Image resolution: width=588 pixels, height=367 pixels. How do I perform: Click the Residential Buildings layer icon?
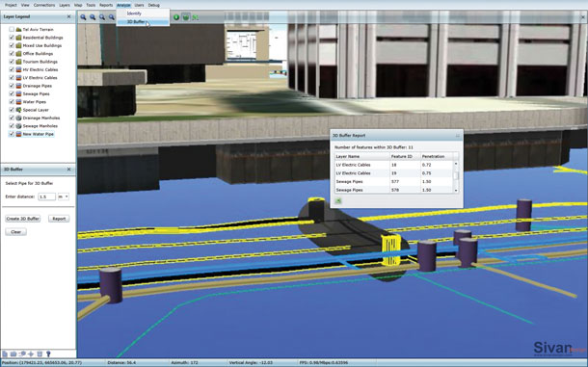click(18, 38)
